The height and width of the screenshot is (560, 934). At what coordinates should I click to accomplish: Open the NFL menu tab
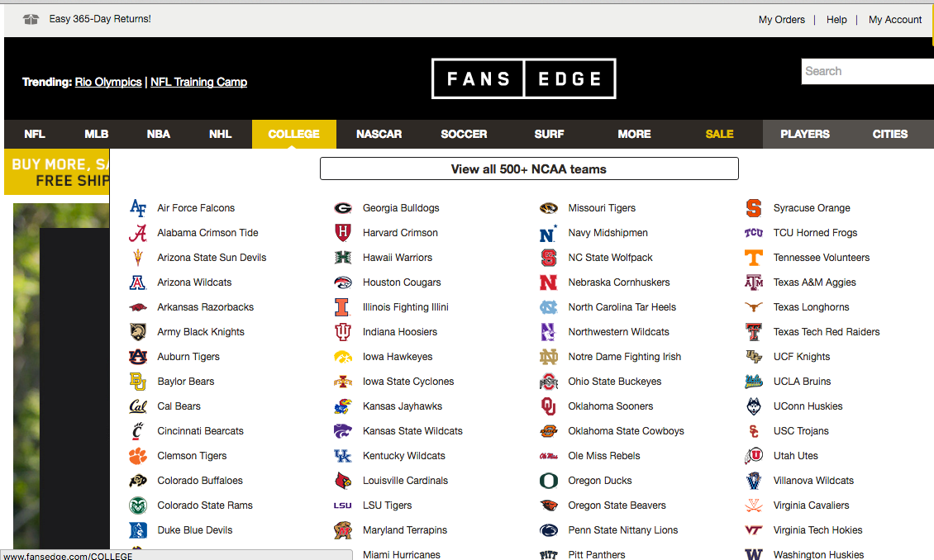(x=35, y=134)
